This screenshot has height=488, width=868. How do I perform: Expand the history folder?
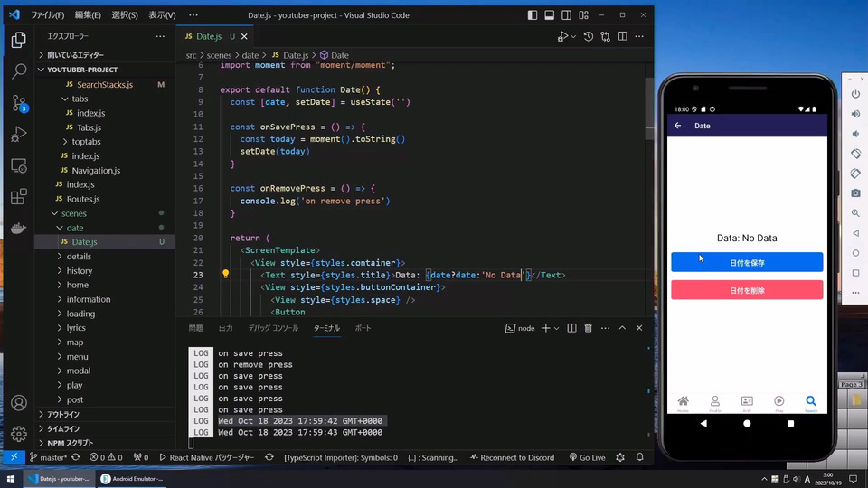coord(79,270)
